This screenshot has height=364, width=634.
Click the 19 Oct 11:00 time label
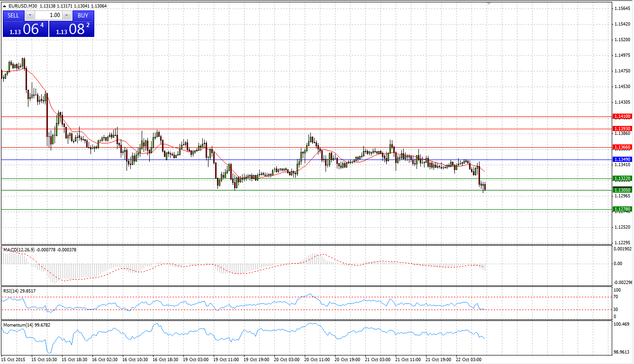226,360
